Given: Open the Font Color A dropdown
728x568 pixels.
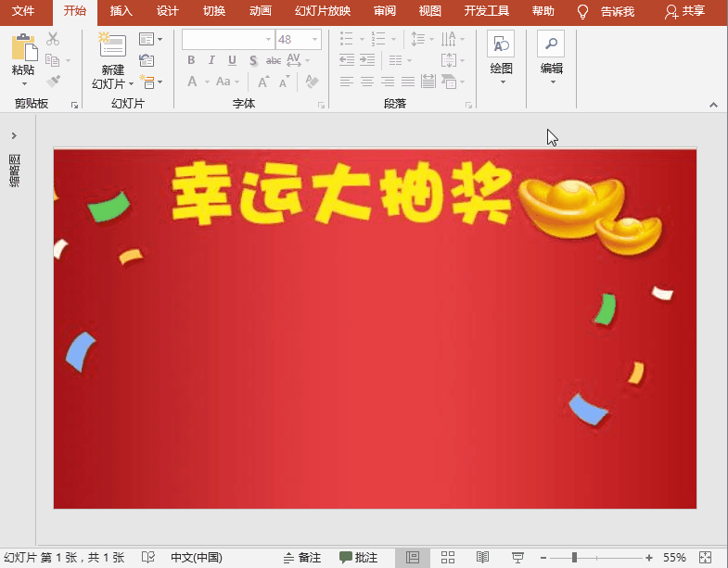Looking at the screenshot, I should pyautogui.click(x=207, y=82).
